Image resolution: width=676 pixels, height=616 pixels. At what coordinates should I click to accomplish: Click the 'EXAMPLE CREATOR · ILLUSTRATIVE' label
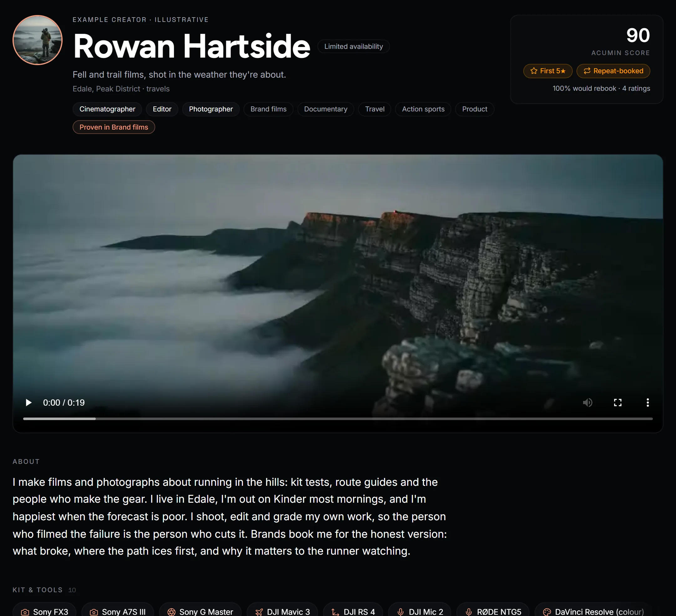click(141, 19)
